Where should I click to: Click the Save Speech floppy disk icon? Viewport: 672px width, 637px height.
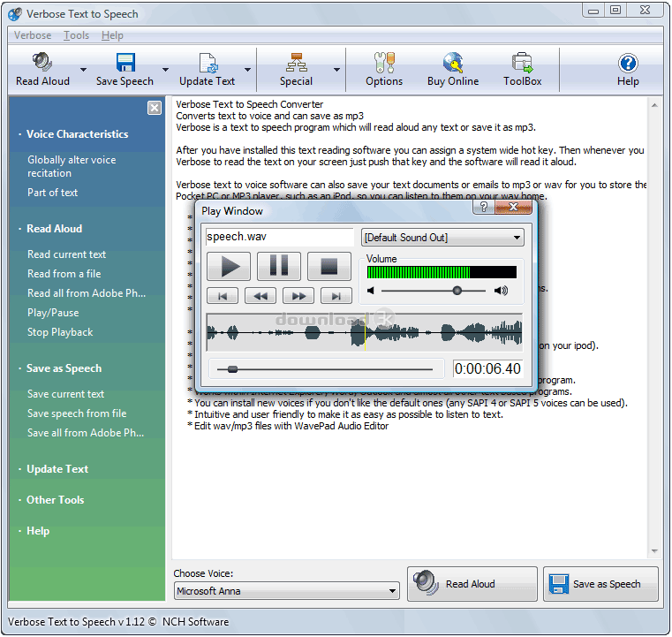point(125,63)
